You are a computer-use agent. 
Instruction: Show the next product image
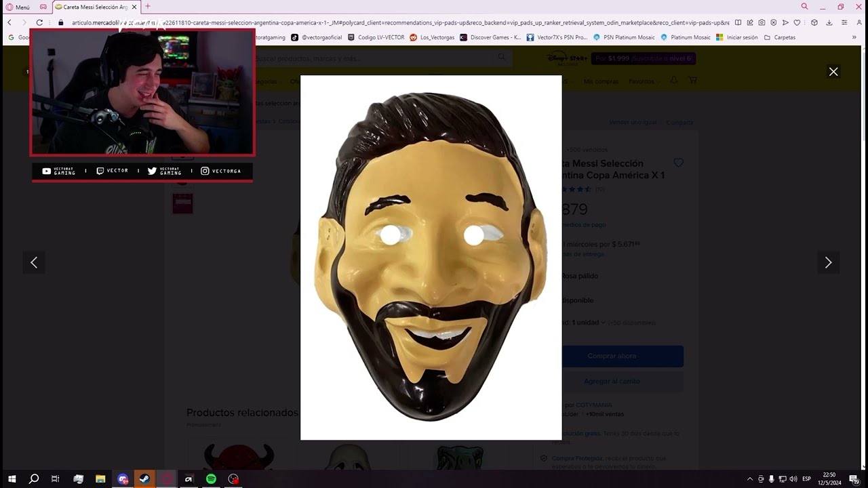point(828,262)
